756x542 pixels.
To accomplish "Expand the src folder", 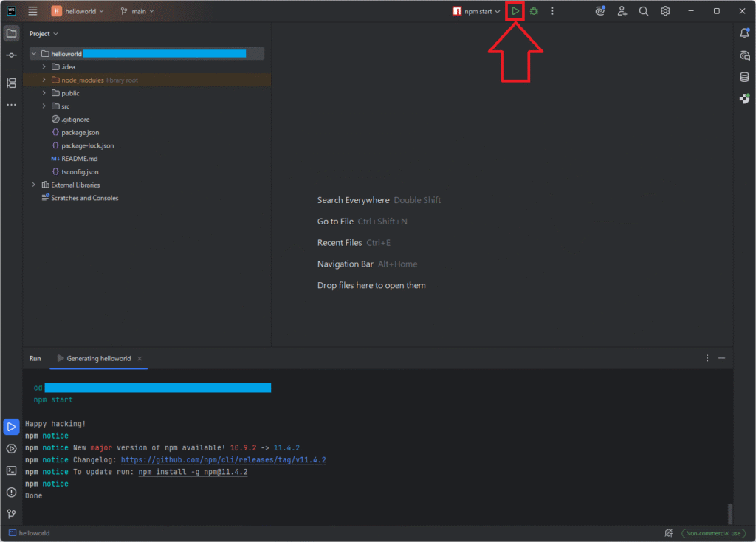I will coord(44,106).
